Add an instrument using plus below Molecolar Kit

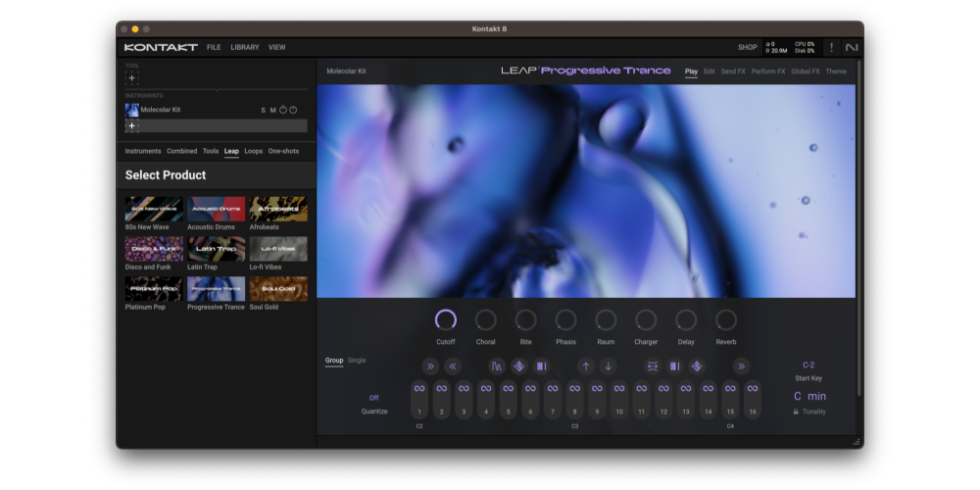(132, 125)
